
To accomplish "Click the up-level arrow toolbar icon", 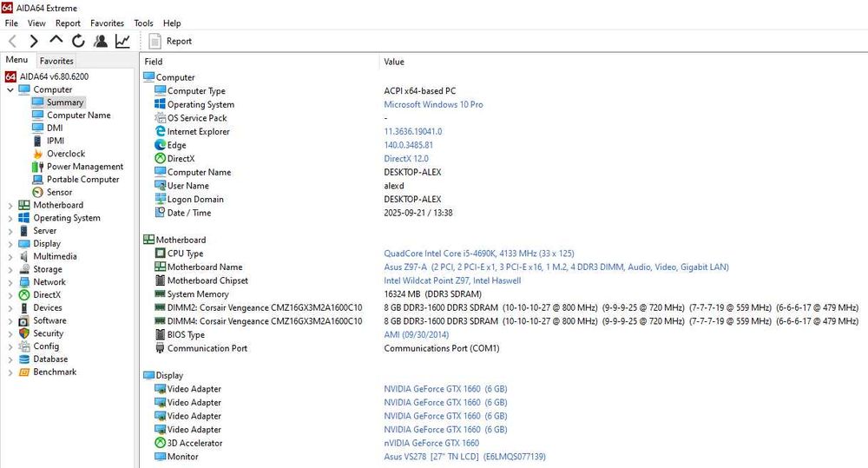I will [x=56, y=40].
